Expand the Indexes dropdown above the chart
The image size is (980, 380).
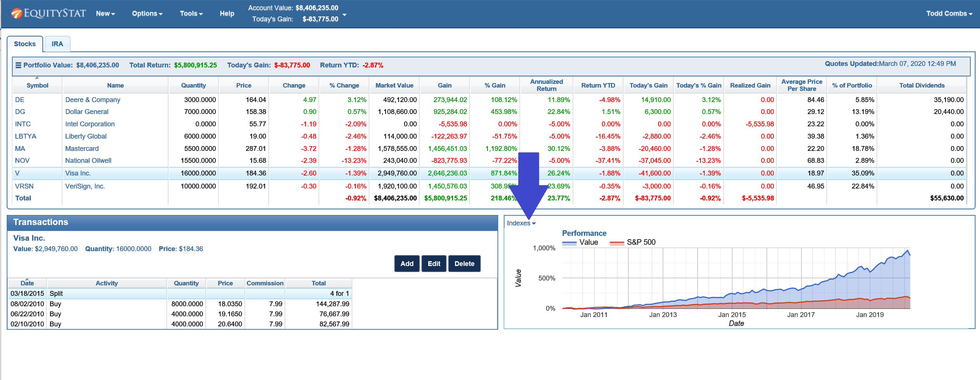pyautogui.click(x=521, y=223)
